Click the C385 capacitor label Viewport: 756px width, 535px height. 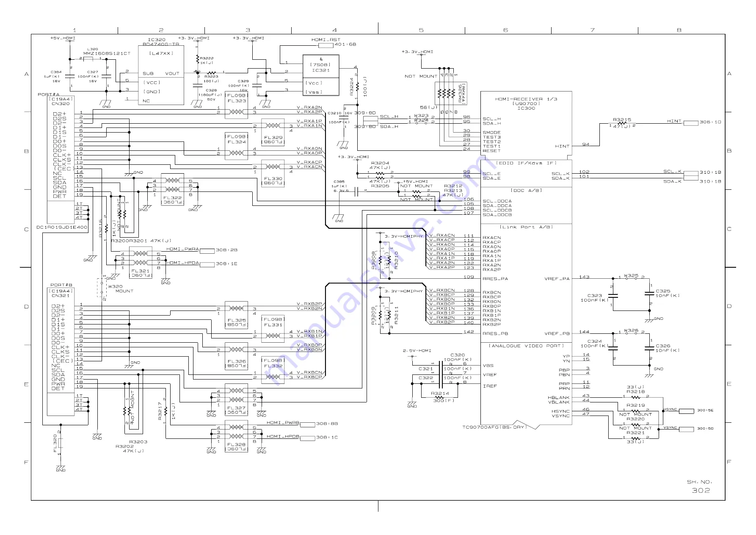tap(339, 181)
